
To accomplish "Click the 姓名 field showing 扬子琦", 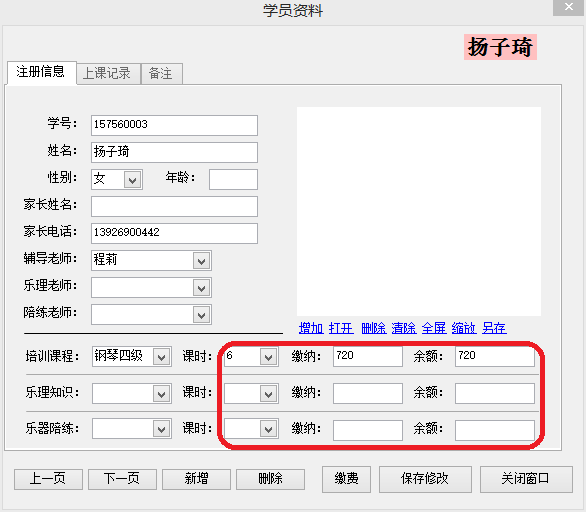I will (x=174, y=152).
